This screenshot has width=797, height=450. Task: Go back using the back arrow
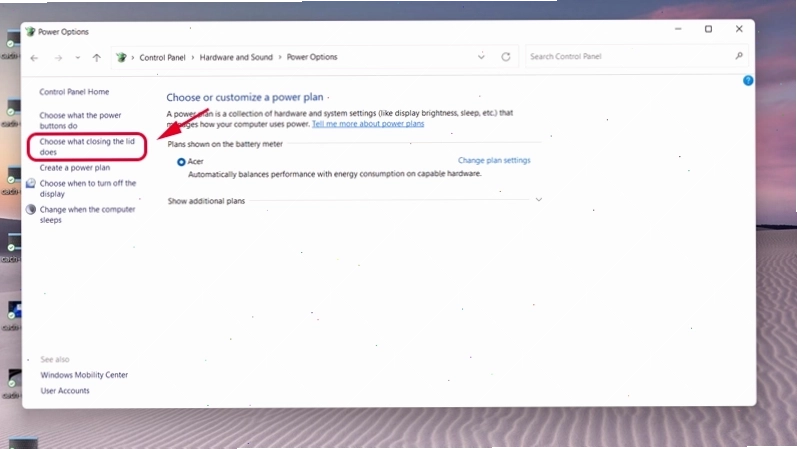click(x=35, y=58)
